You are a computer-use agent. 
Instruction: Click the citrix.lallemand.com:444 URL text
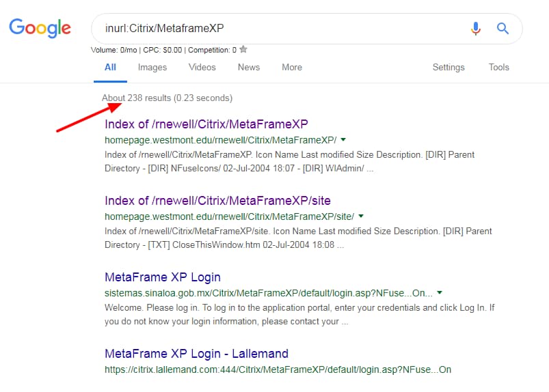[x=278, y=369]
